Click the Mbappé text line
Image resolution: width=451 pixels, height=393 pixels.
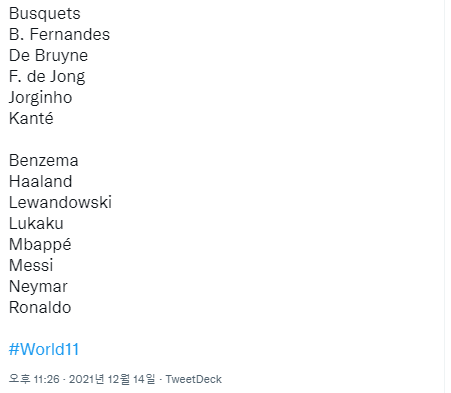(x=40, y=244)
